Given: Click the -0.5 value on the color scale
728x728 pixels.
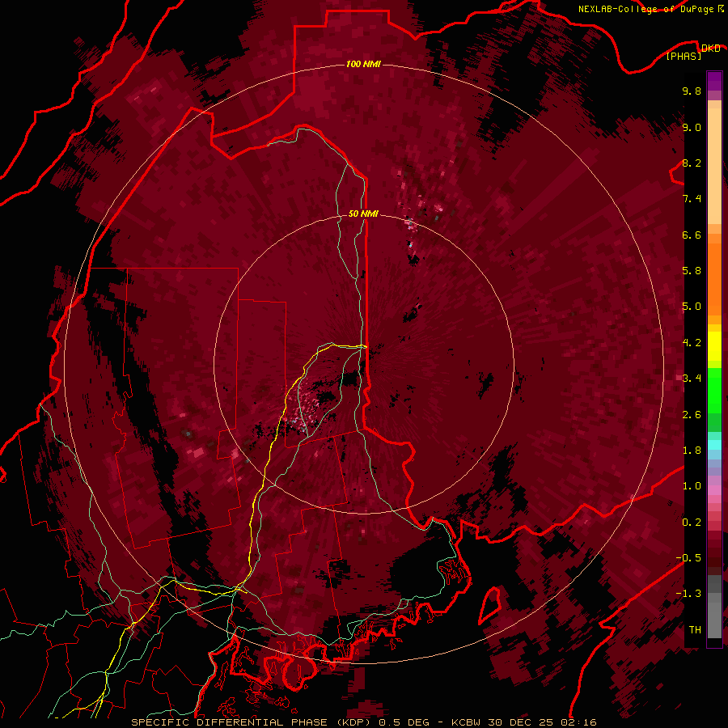Looking at the screenshot, I should point(688,558).
